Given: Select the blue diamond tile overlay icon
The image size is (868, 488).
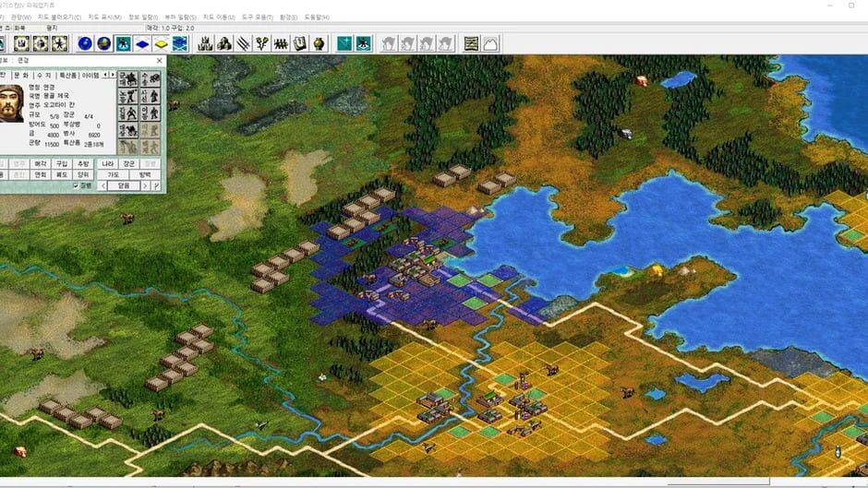Looking at the screenshot, I should (142, 43).
